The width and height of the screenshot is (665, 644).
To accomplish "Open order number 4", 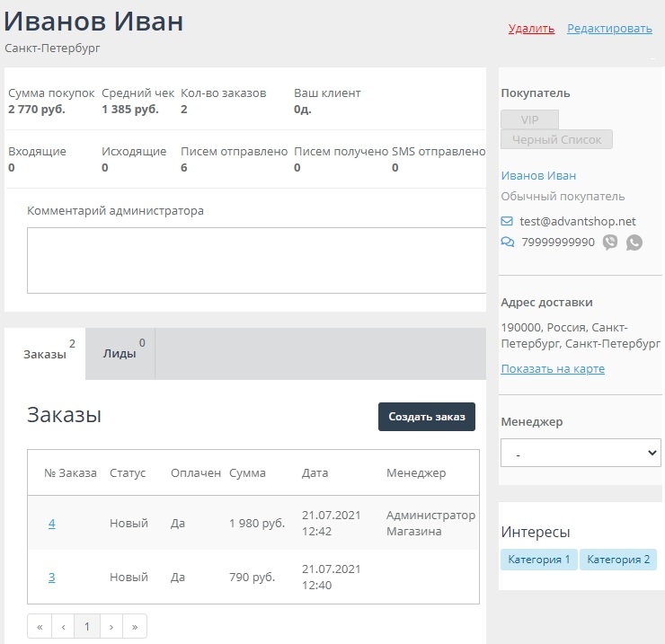I will [x=52, y=523].
